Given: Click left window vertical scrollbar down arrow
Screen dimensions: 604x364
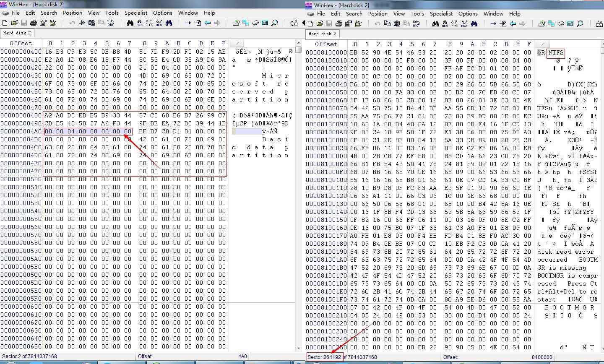Looking at the screenshot, I should click(299, 348).
